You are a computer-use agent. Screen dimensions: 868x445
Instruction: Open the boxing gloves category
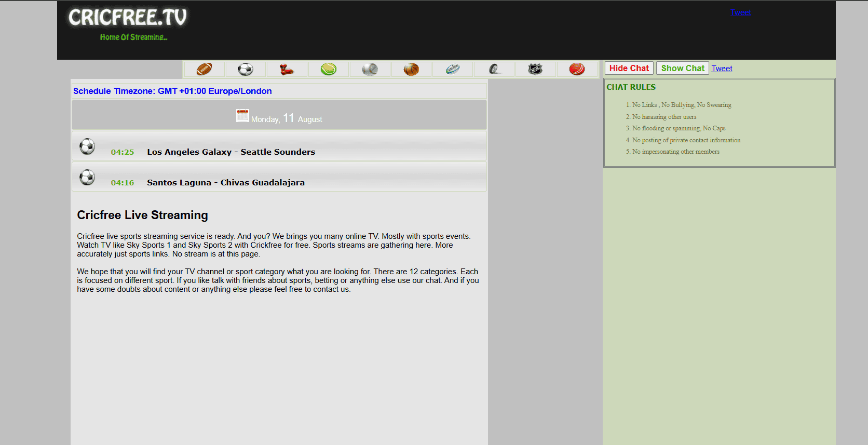click(x=287, y=69)
